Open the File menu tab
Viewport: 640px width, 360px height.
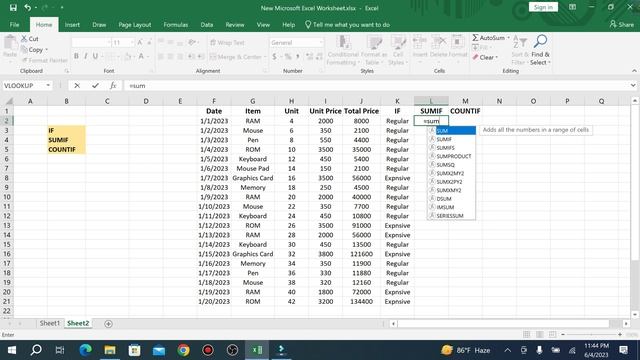click(14, 24)
